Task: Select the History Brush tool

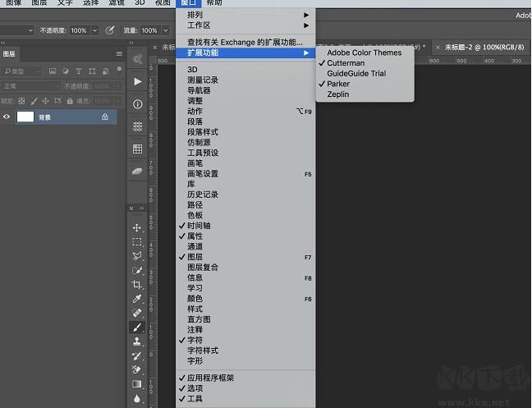Action: (x=137, y=355)
